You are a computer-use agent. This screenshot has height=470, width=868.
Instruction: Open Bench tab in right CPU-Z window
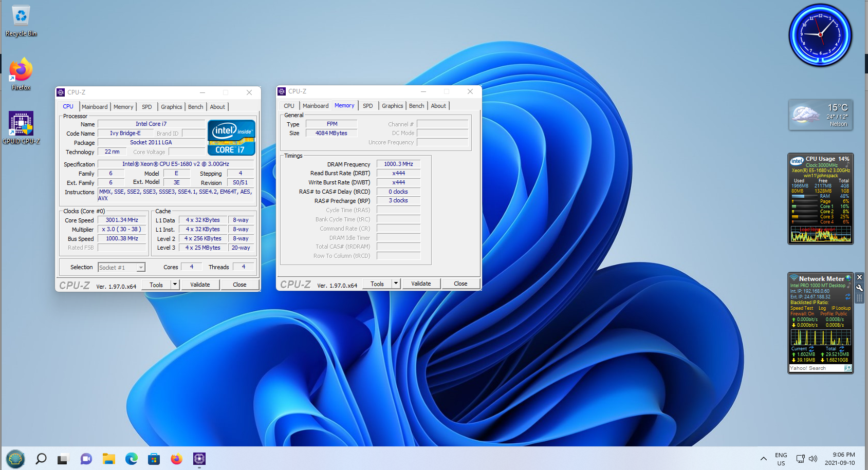pyautogui.click(x=416, y=106)
